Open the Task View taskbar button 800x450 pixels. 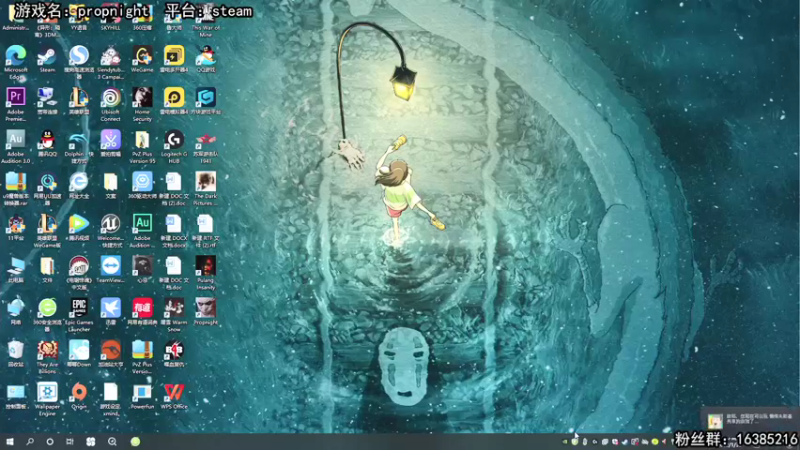[x=70, y=441]
